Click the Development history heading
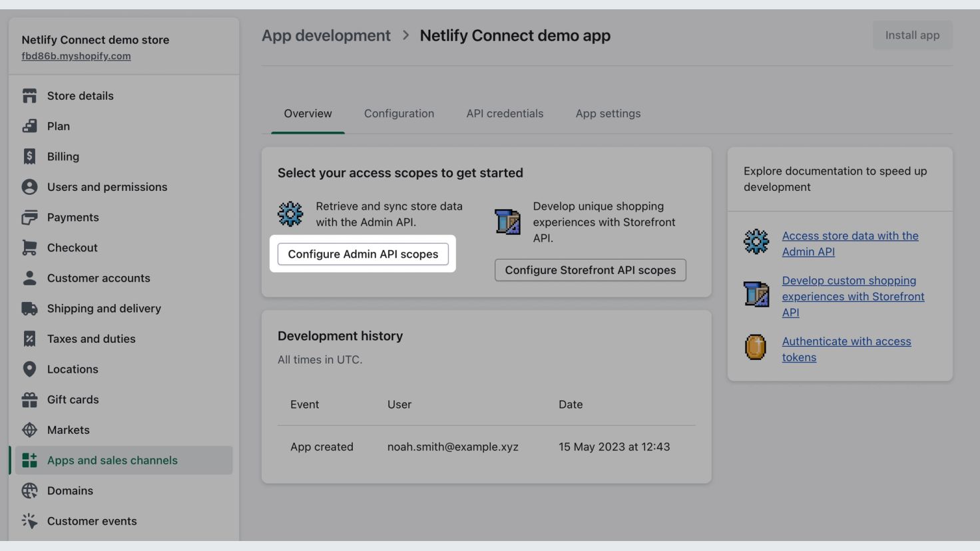The width and height of the screenshot is (980, 551). [340, 336]
